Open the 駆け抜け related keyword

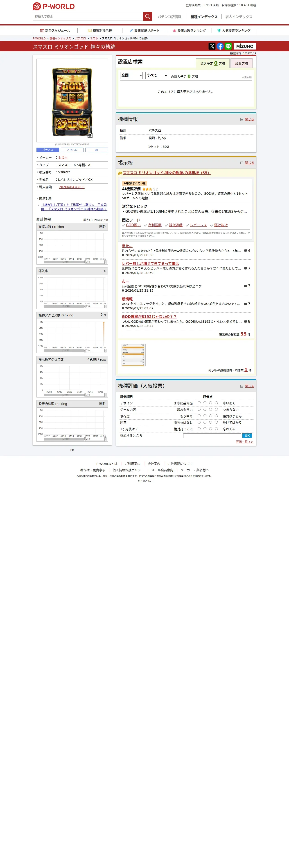point(221,225)
